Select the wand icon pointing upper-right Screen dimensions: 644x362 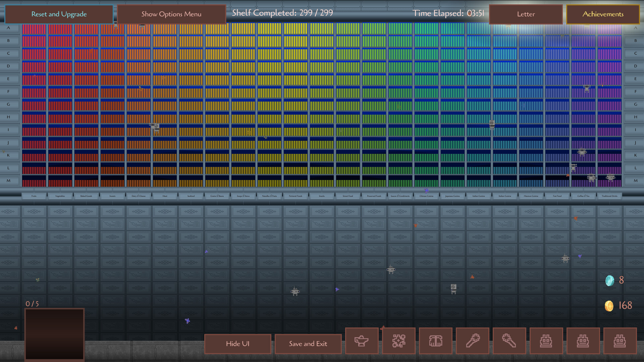coord(472,341)
